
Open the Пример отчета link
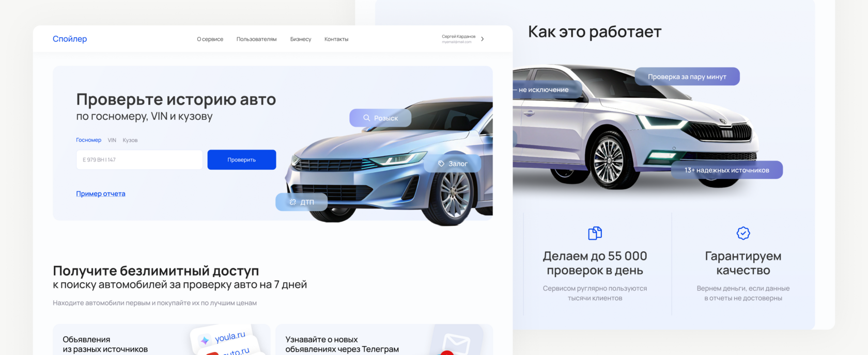[101, 193]
